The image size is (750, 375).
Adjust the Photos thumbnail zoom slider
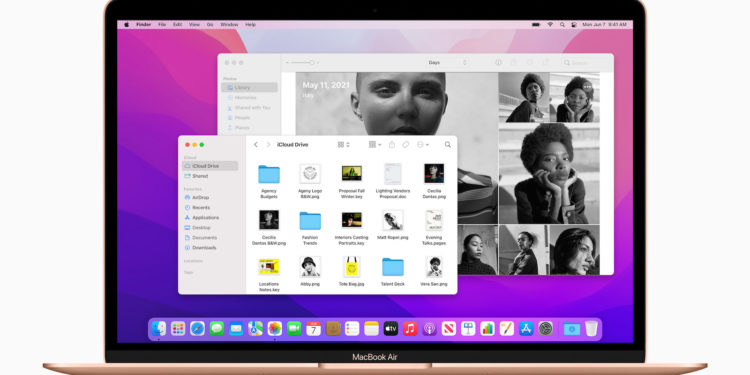pyautogui.click(x=302, y=63)
